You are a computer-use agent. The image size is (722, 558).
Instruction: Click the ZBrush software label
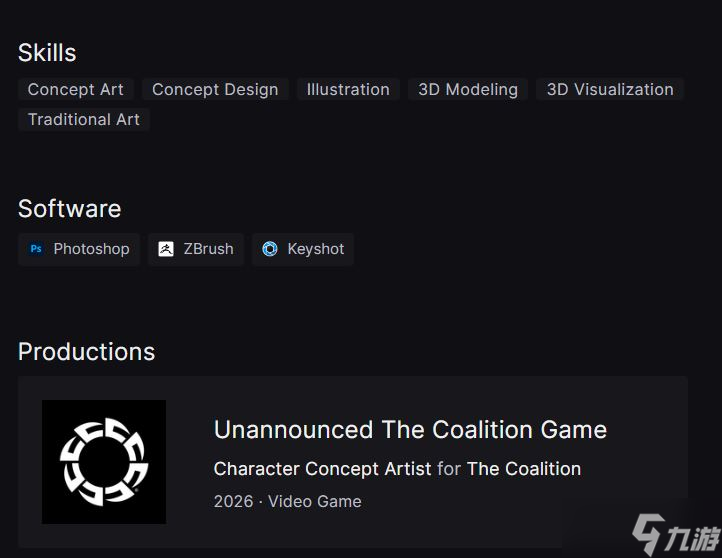(x=208, y=249)
